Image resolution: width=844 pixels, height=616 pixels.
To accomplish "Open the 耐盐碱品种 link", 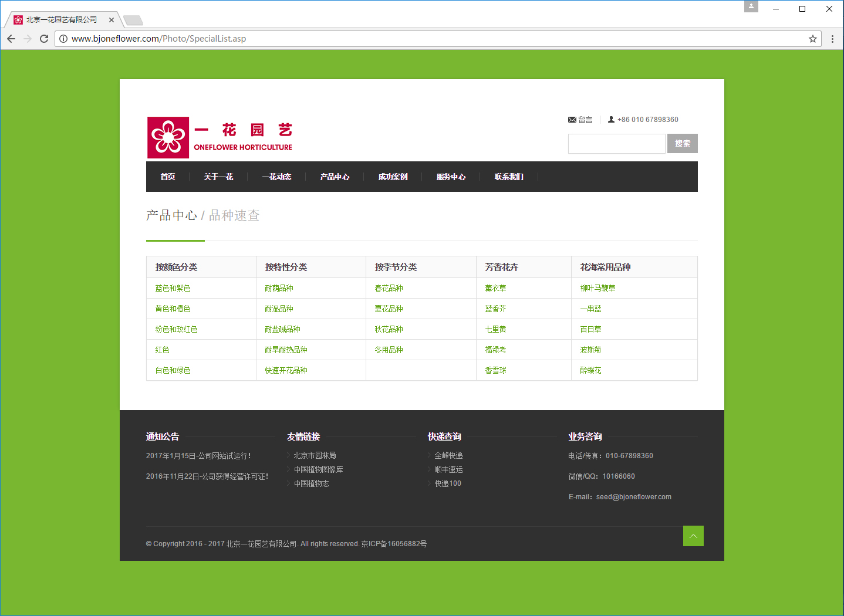I will [282, 329].
